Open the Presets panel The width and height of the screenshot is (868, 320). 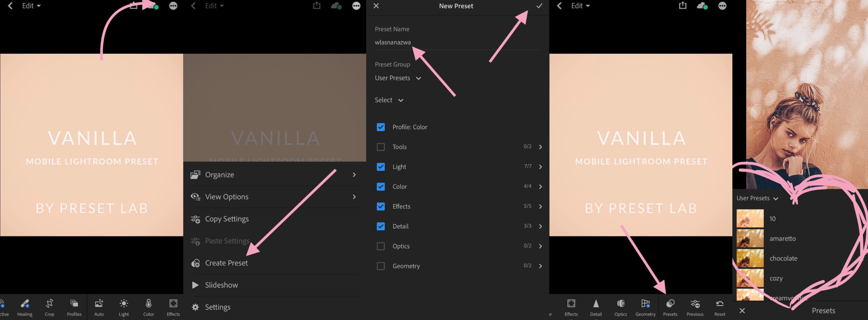pyautogui.click(x=670, y=306)
